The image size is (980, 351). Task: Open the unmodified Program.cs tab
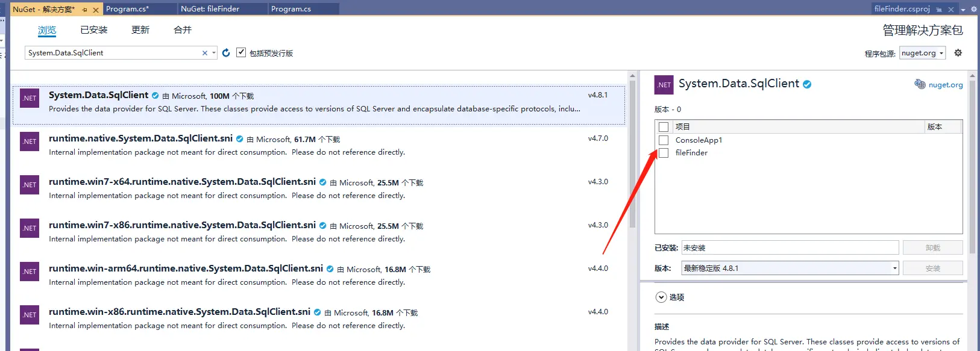(304, 9)
